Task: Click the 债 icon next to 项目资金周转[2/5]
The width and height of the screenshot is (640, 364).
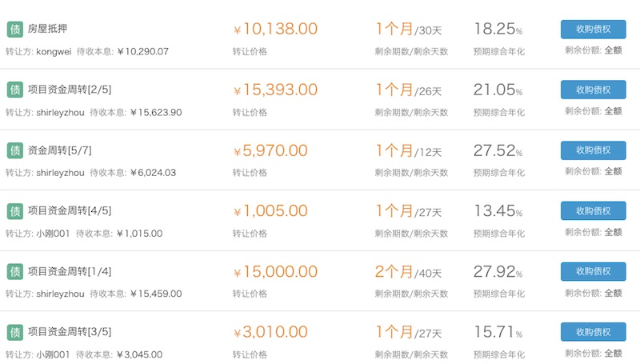Action: tap(15, 90)
